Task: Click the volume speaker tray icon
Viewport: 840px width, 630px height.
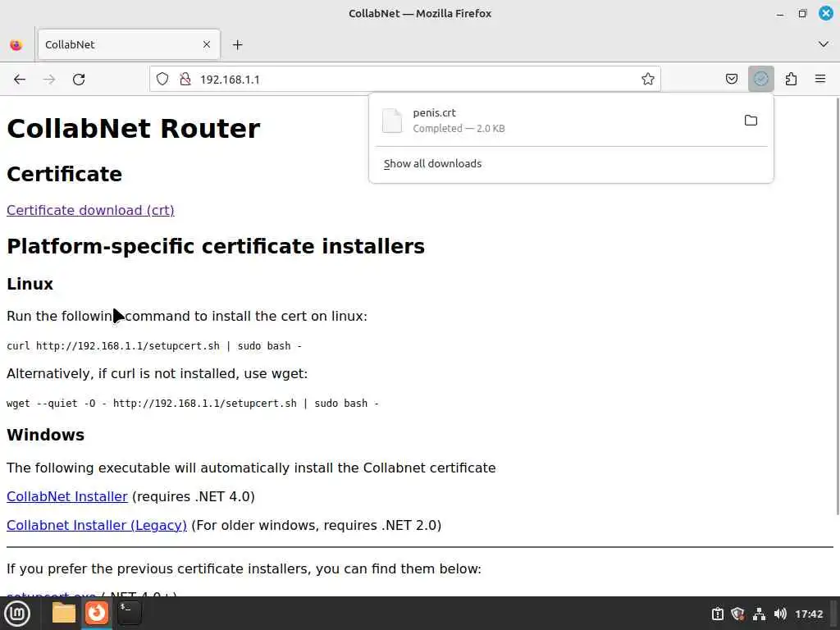Action: coord(780,614)
